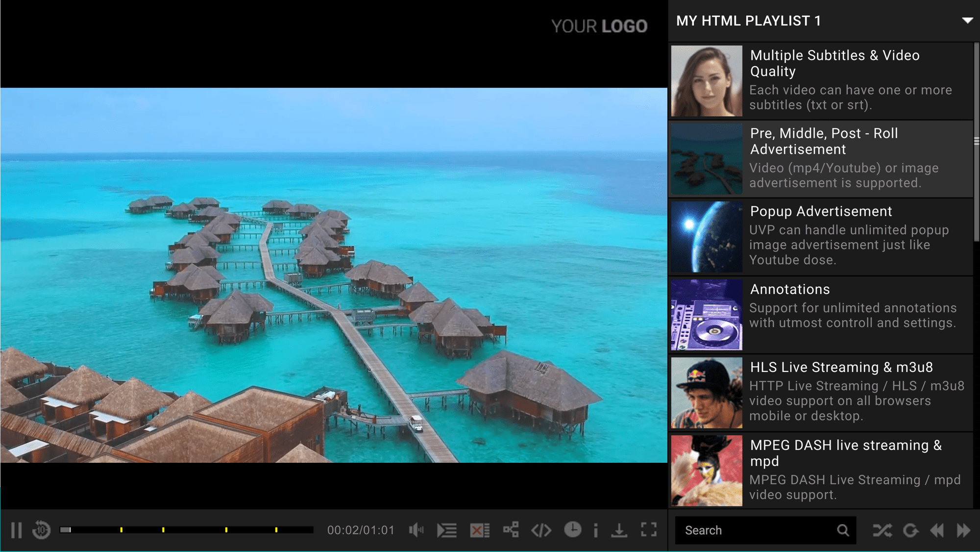Click the playback speed clock icon
980x552 pixels.
tap(572, 530)
